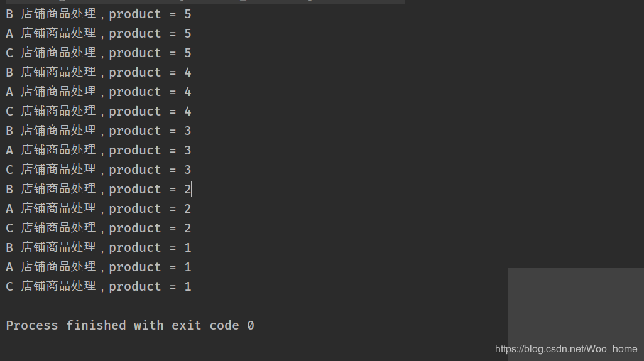Select the output line 'A 店铺商品处理, product = 5'

(x=99, y=33)
